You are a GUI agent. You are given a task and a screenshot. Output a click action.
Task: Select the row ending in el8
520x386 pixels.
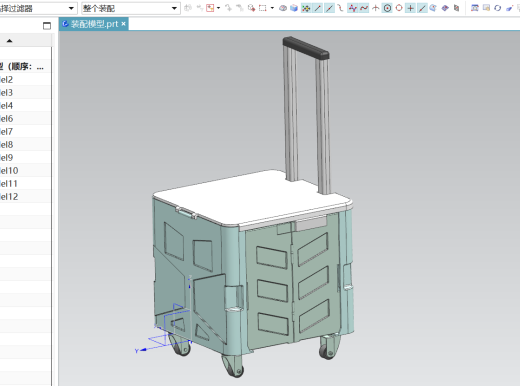click(x=26, y=145)
